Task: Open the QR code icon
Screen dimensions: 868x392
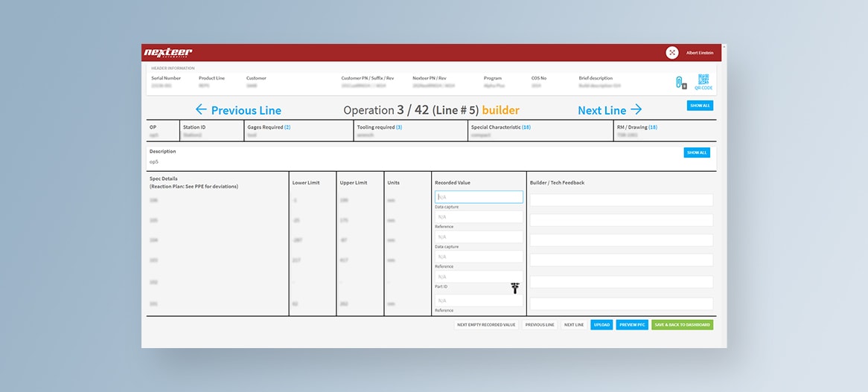Action: point(703,81)
